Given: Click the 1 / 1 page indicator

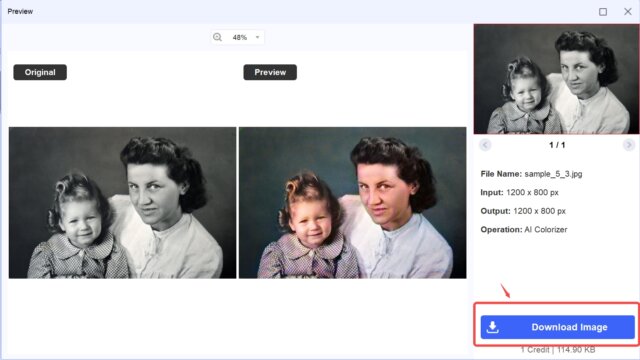Looking at the screenshot, I should [x=557, y=145].
